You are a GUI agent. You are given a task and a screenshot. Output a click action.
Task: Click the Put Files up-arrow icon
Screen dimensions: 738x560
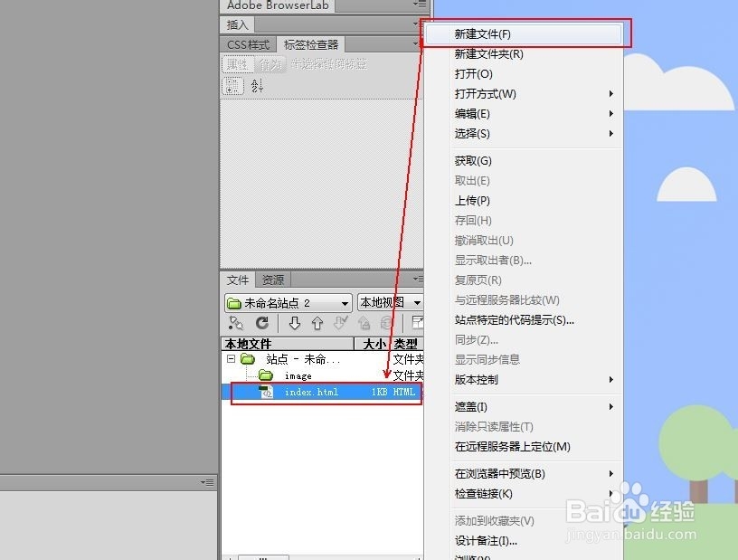(316, 323)
